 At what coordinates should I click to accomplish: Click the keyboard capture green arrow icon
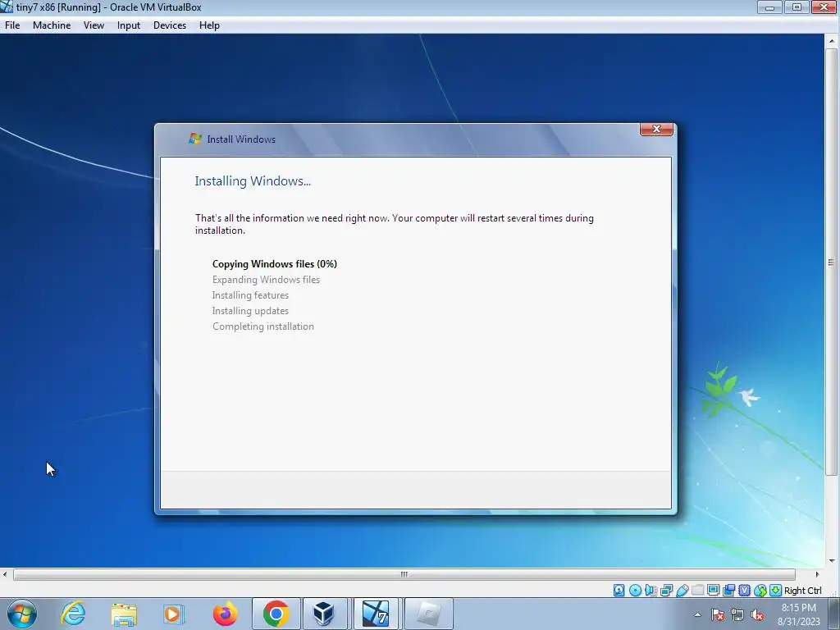(x=775, y=591)
